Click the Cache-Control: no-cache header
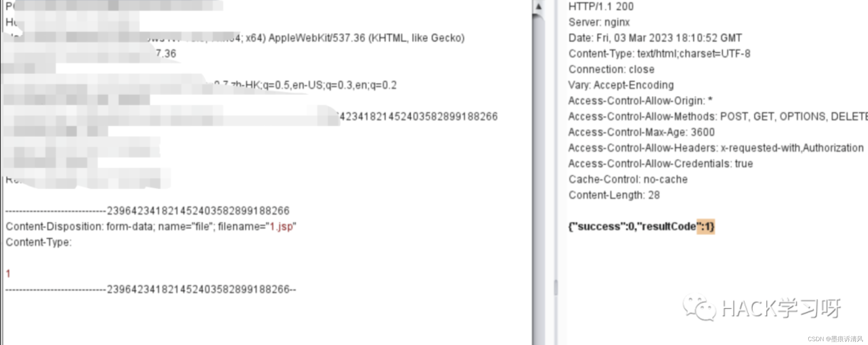Viewport: 868px width, 345px height. coord(628,179)
